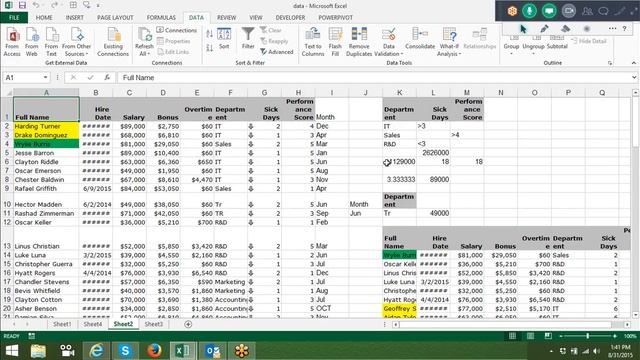The width and height of the screenshot is (640, 360).
Task: Switch to POWERPIVOT ribbon tab
Action: [x=336, y=18]
